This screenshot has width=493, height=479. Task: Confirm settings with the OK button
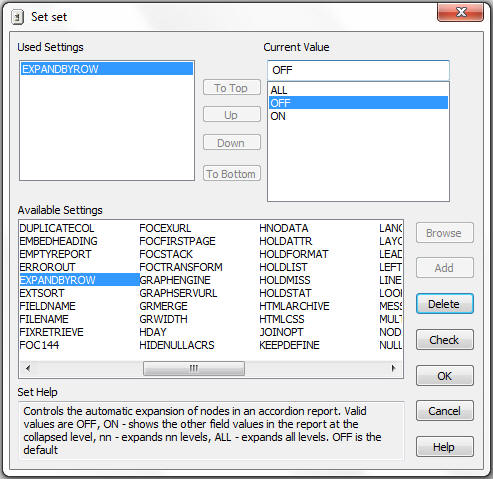[445, 376]
